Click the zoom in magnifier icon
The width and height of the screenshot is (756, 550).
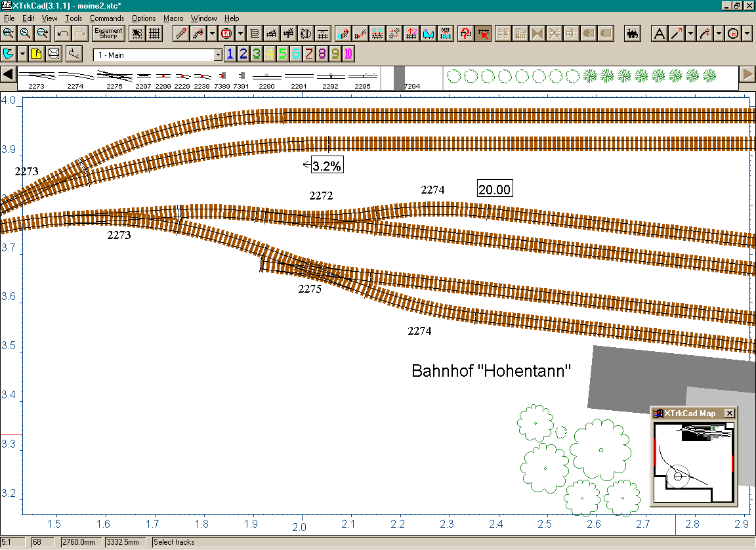tap(9, 33)
